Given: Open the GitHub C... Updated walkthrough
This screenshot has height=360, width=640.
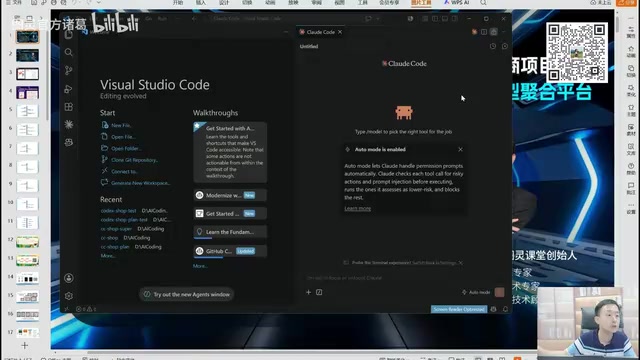Looking at the screenshot, I should tap(230, 251).
